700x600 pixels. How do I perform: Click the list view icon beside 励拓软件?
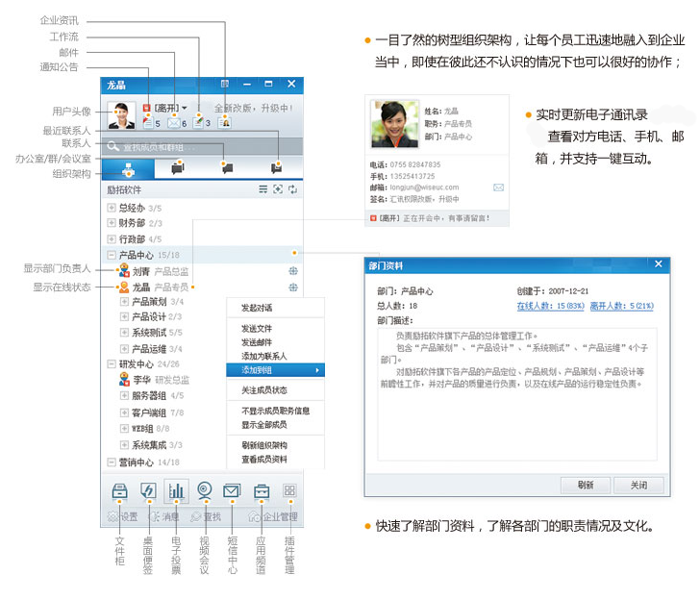(x=262, y=189)
